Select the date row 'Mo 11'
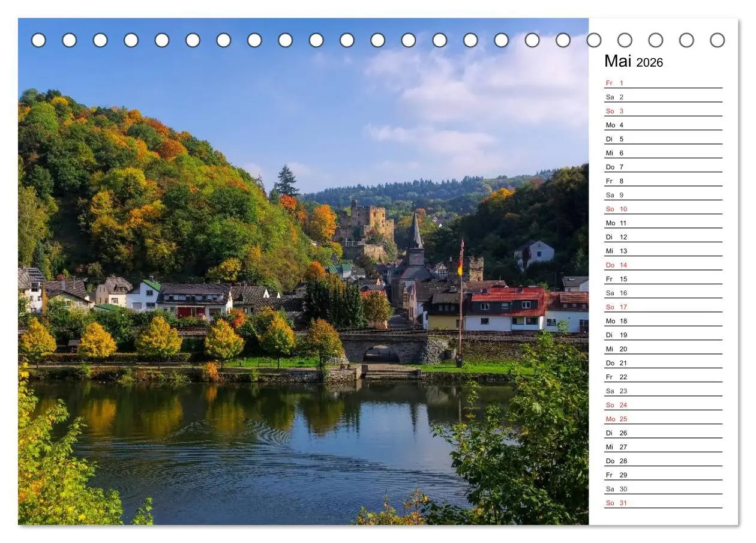Image resolution: width=756 pixels, height=543 pixels. coord(663,223)
